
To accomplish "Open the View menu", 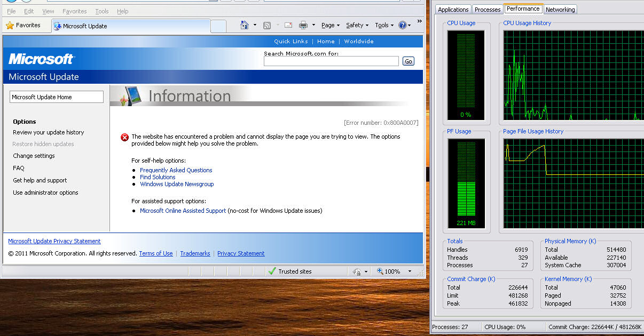I will coord(48,11).
